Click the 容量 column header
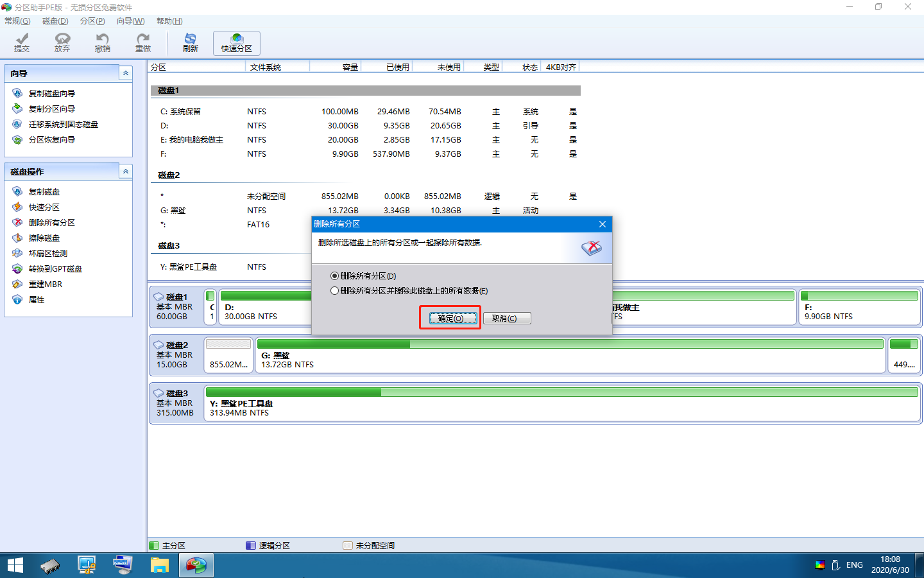This screenshot has height=578, width=924. coord(335,67)
